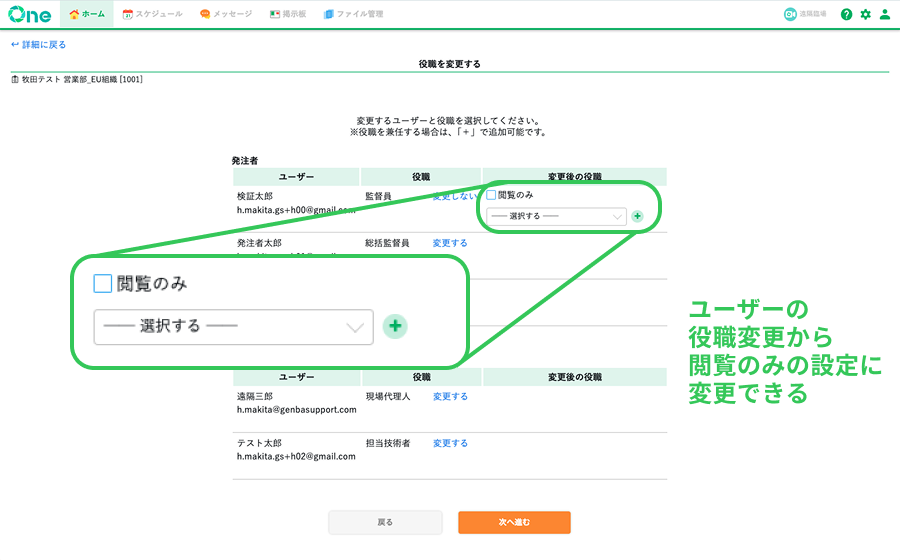Click 変更する for 発注者太郎

(x=450, y=243)
